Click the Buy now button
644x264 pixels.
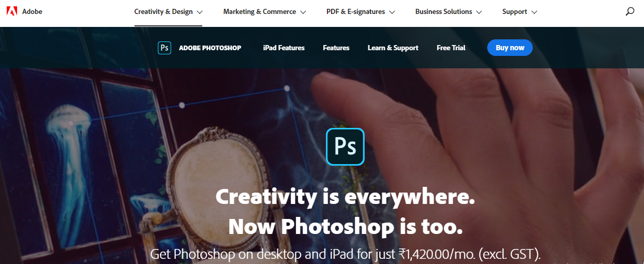(x=510, y=48)
